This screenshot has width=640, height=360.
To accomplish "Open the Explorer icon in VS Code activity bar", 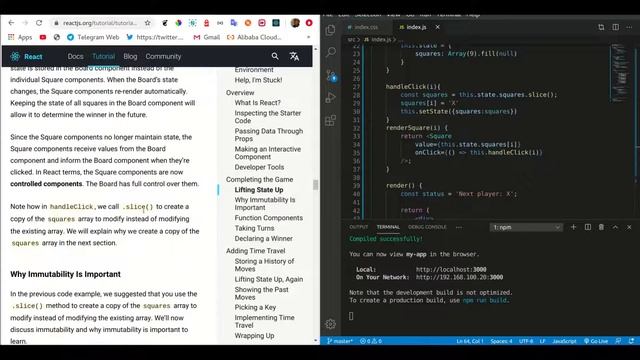I will [x=331, y=30].
